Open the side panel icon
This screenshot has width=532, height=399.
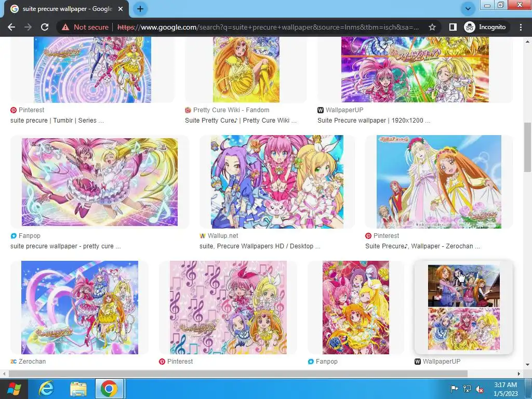[x=453, y=27]
